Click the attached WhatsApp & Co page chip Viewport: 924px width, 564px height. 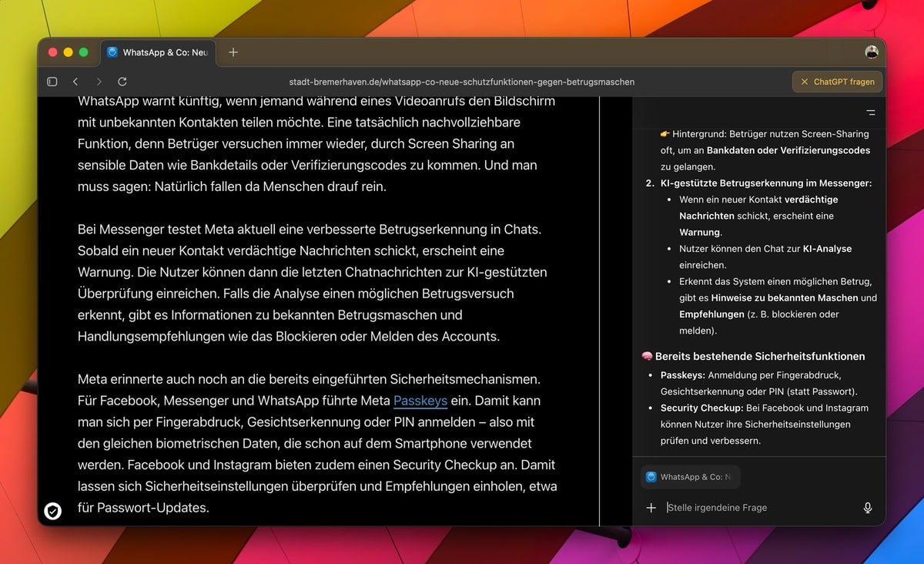point(690,477)
